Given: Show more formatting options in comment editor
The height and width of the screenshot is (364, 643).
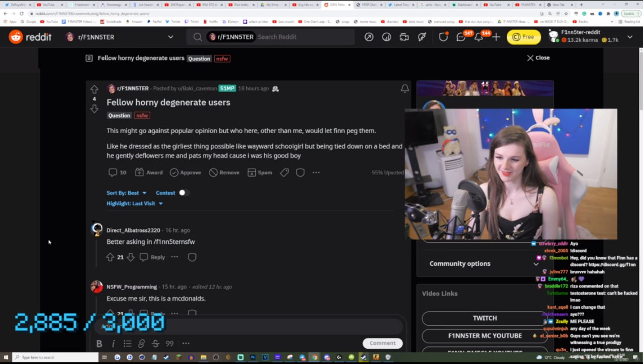Looking at the screenshot, I should click(186, 344).
